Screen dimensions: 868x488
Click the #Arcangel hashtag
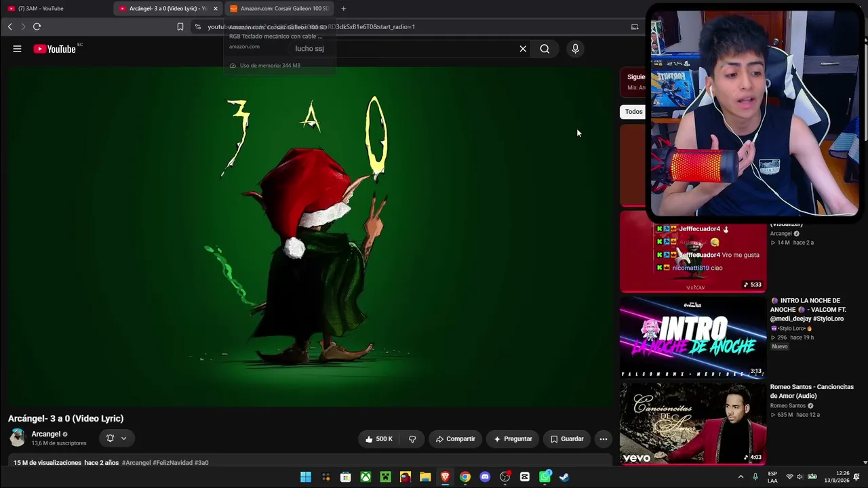136,463
